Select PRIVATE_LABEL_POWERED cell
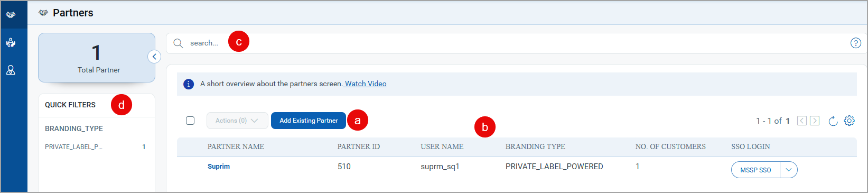868x193 pixels. tap(554, 167)
